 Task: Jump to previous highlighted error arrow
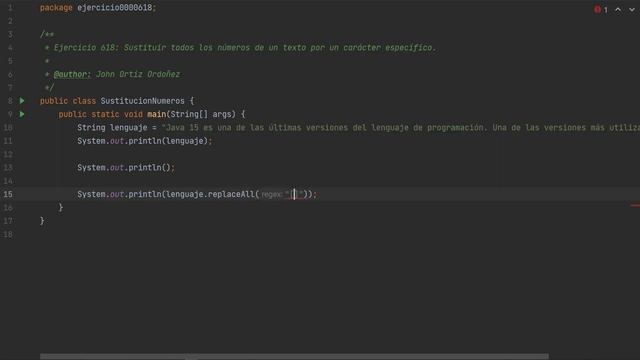(618, 9)
